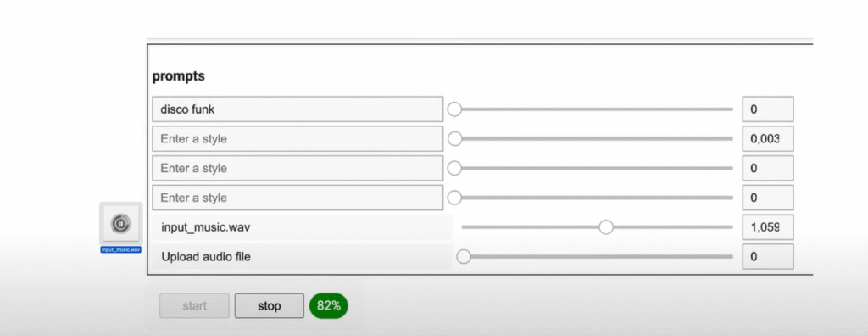Click the slider handle beside the 0,003 value
Image resolution: width=868 pixels, height=335 pixels.
click(x=454, y=138)
